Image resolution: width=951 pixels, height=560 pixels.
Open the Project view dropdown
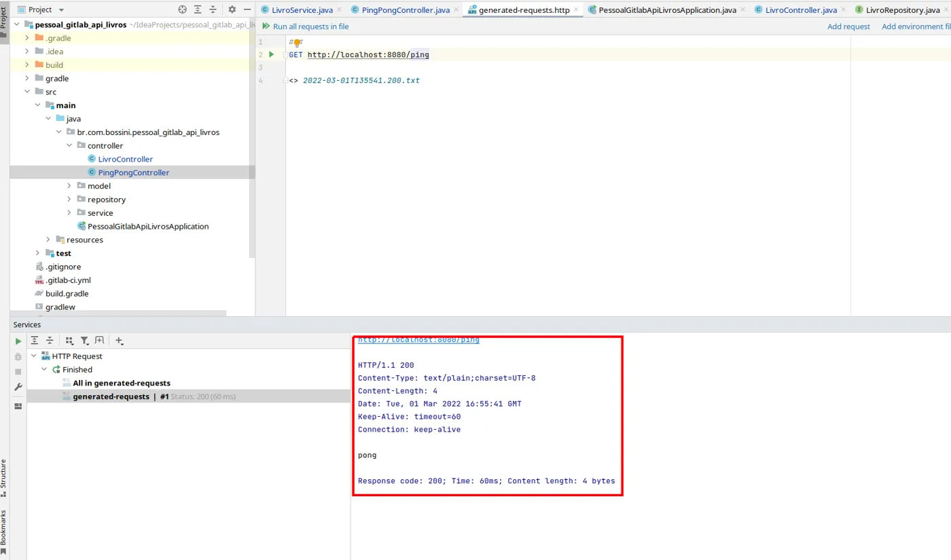coord(40,10)
